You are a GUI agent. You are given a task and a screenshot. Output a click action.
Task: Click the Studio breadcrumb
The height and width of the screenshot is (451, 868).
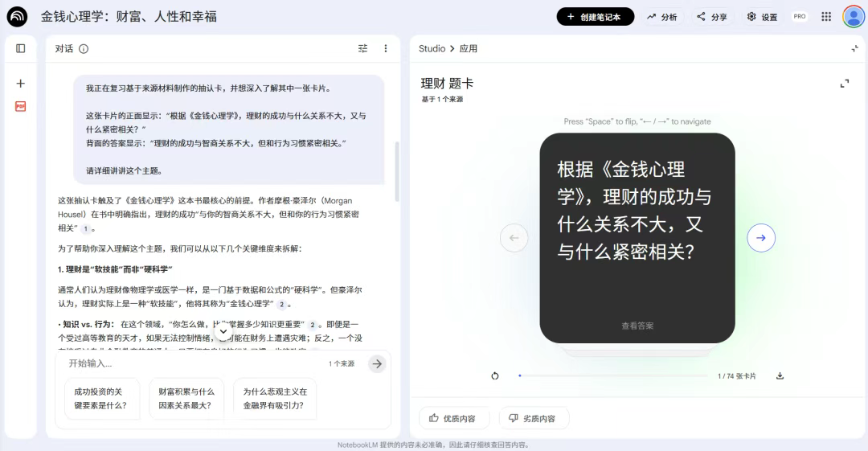point(432,49)
